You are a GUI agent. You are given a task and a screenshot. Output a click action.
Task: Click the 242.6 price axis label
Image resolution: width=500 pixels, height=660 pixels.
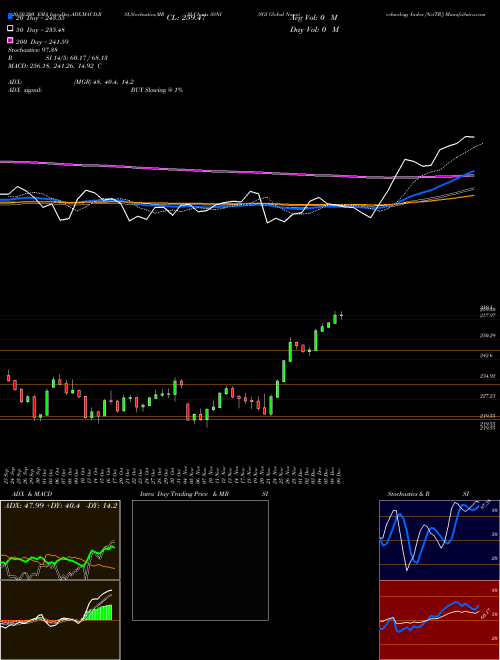[486, 356]
